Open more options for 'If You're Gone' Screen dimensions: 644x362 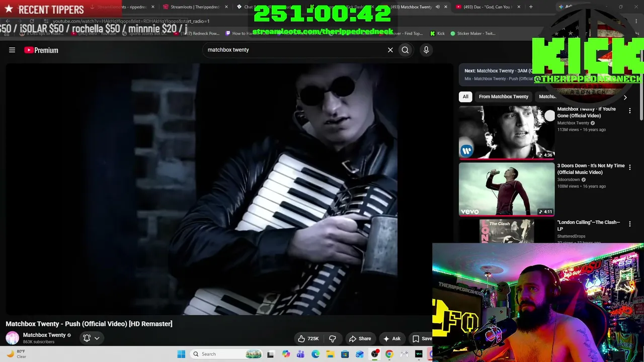pos(630,111)
